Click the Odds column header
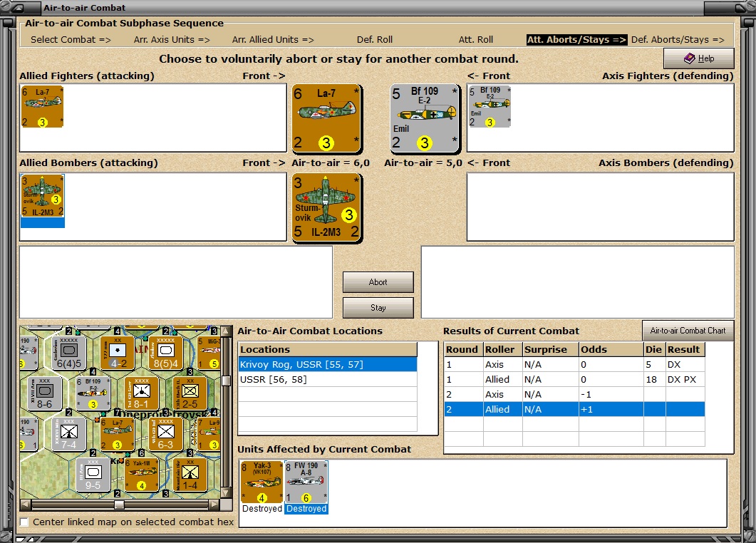The height and width of the screenshot is (543, 756). pos(611,350)
